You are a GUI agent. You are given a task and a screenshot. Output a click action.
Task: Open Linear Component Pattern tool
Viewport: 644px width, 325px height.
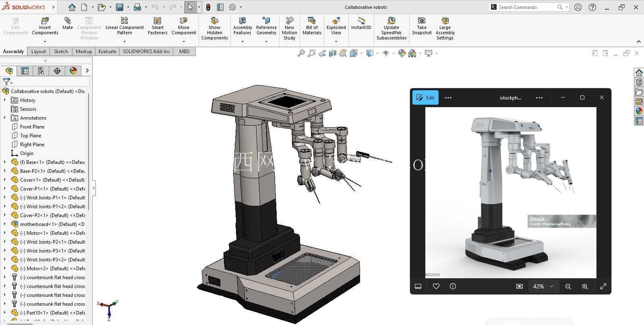click(124, 26)
